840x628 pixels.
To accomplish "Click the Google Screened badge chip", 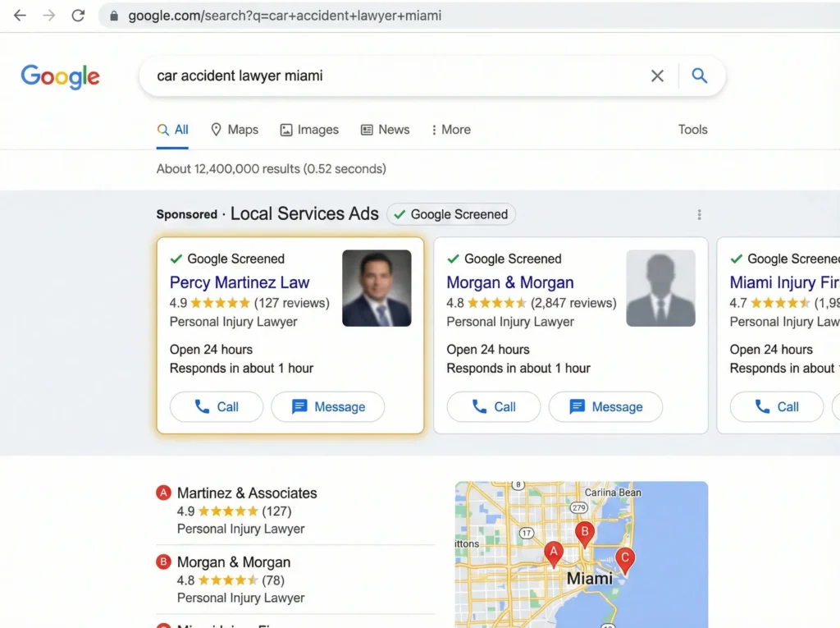I will (x=451, y=214).
